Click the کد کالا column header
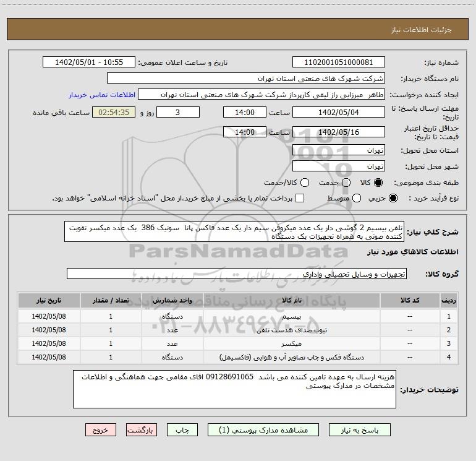The height and width of the screenshot is (461, 476). coord(410,301)
